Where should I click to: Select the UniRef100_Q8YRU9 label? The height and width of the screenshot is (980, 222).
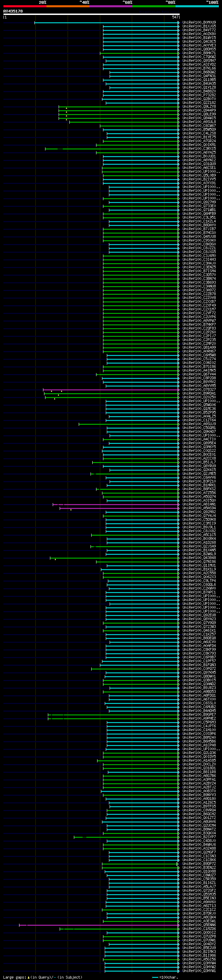199,466
